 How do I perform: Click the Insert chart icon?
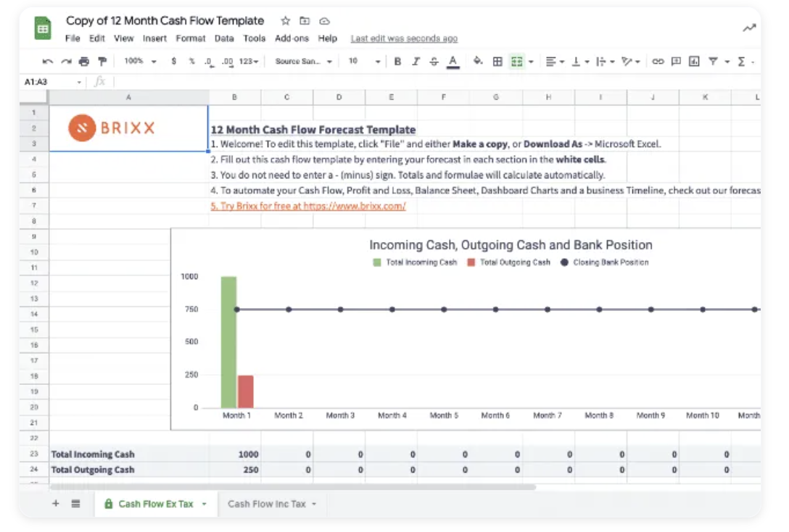[694, 62]
